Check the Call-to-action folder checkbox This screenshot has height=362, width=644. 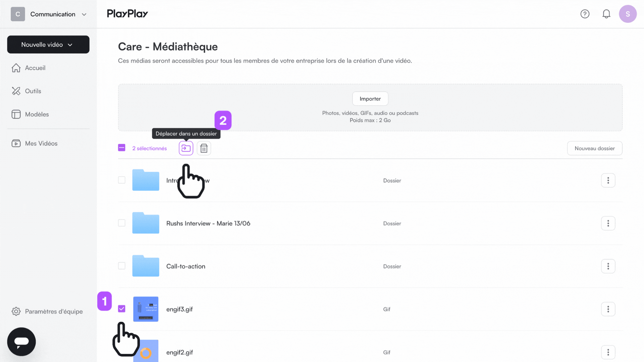[122, 266]
